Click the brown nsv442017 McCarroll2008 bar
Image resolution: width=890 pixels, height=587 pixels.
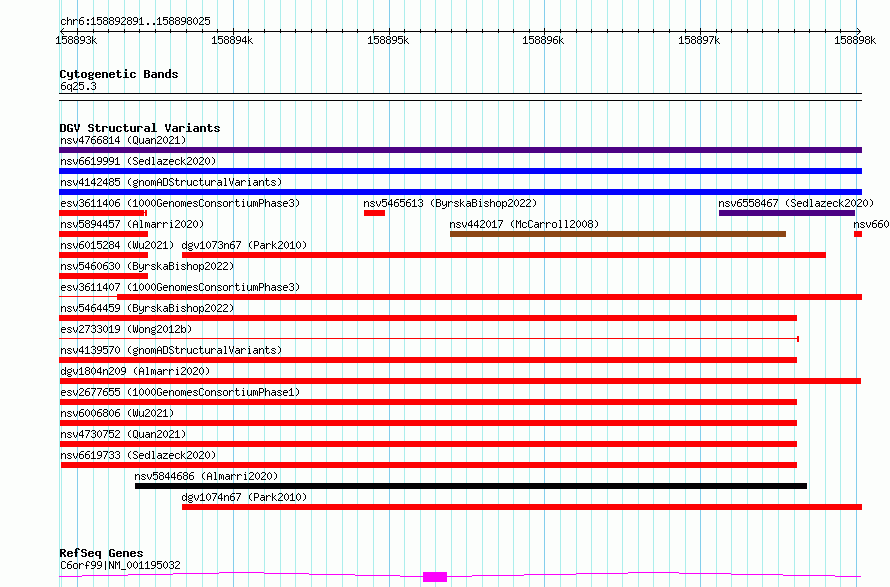tap(618, 234)
